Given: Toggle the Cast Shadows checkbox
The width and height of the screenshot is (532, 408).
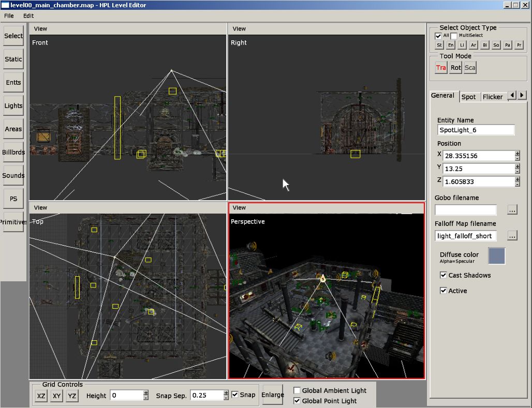Looking at the screenshot, I should [x=444, y=276].
